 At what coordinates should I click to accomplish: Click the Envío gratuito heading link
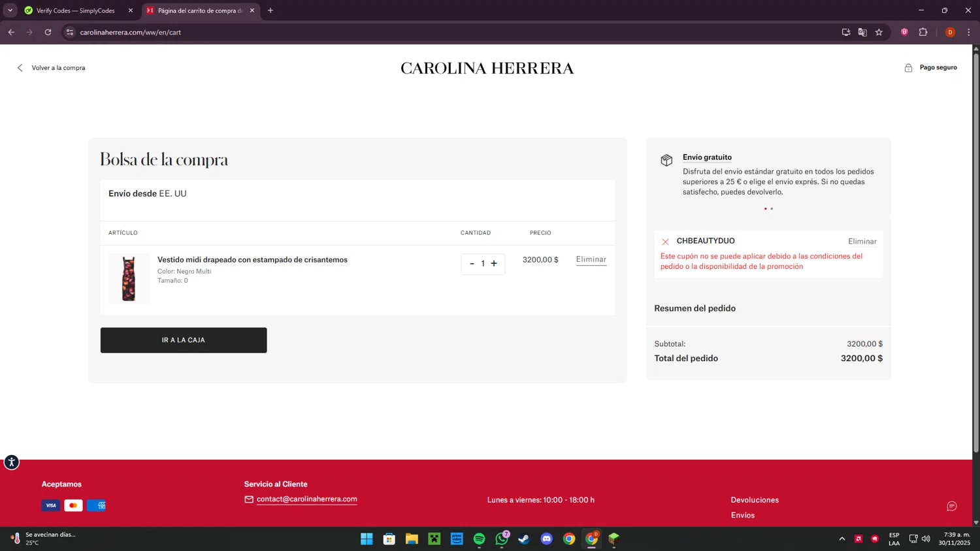pos(707,157)
